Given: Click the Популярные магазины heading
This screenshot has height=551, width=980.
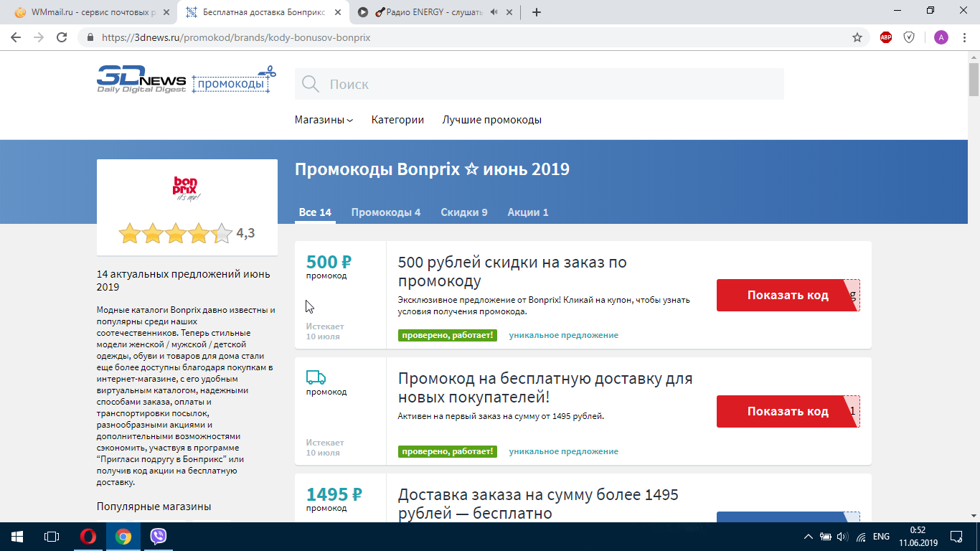Looking at the screenshot, I should coord(154,507).
